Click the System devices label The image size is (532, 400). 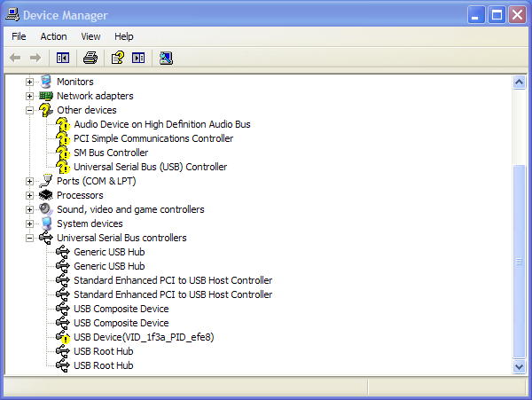click(x=90, y=224)
